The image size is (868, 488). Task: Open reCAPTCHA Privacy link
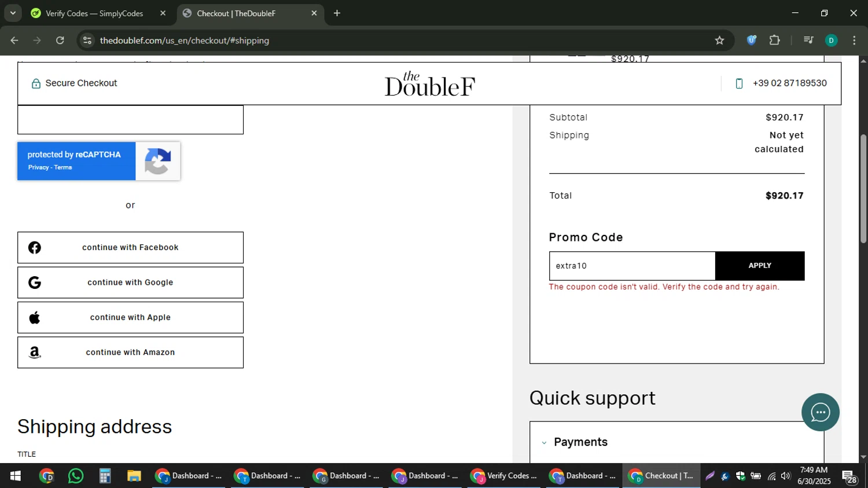tap(38, 167)
